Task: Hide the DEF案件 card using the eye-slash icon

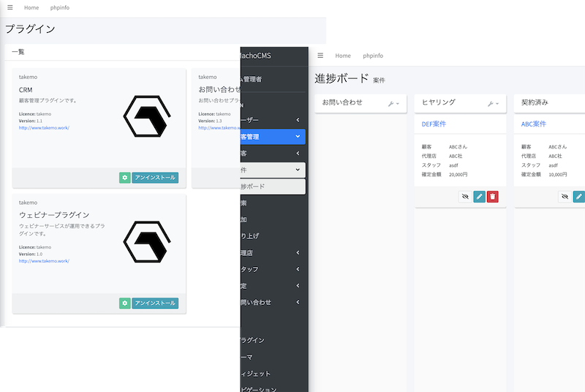Action: pyautogui.click(x=464, y=196)
